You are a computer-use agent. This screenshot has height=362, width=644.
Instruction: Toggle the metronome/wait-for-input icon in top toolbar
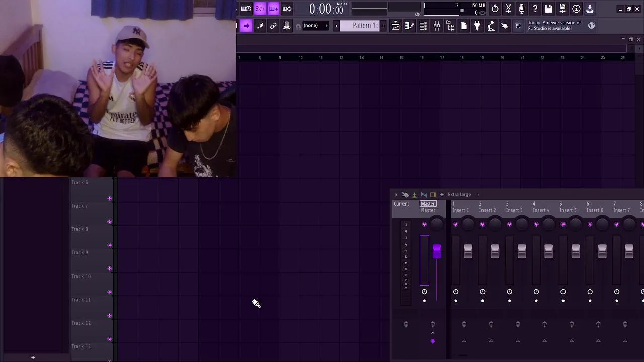[246, 9]
